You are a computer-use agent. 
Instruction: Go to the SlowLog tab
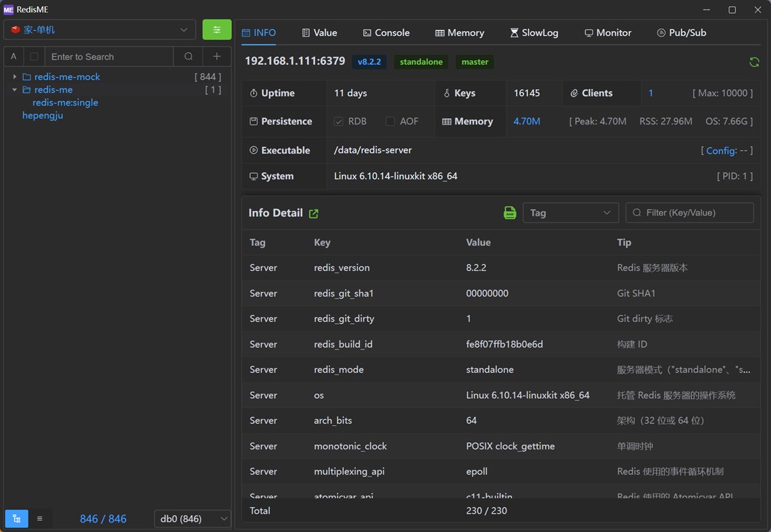(534, 32)
